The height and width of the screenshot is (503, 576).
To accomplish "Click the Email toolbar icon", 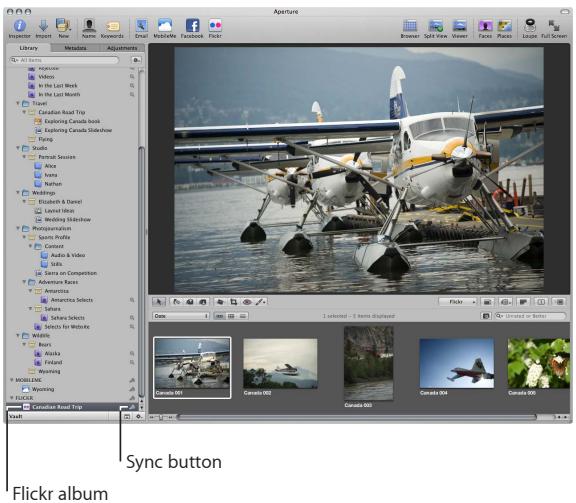I will pyautogui.click(x=141, y=26).
